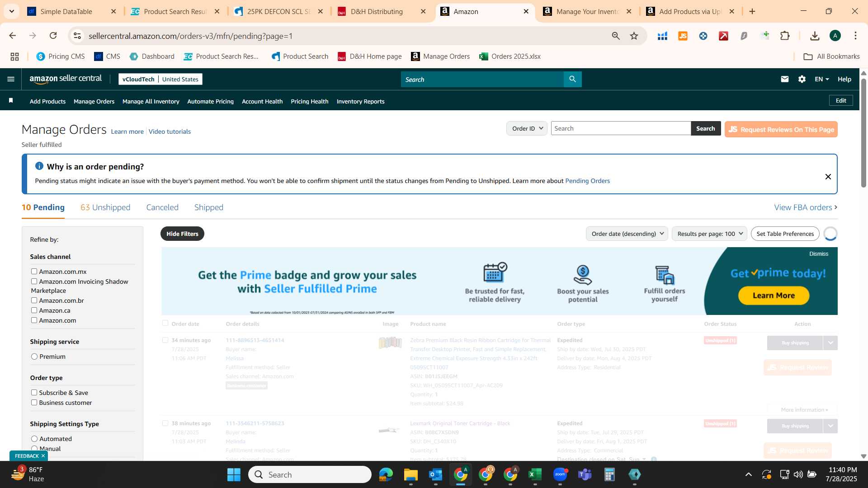The image size is (868, 488).
Task: Open the tab search dropdown in Chrome
Action: 11,11
